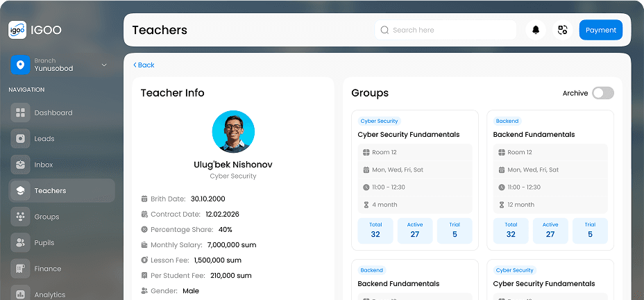The image size is (644, 300).
Task: Click the birth date value 30.10.2000
Action: pos(207,199)
